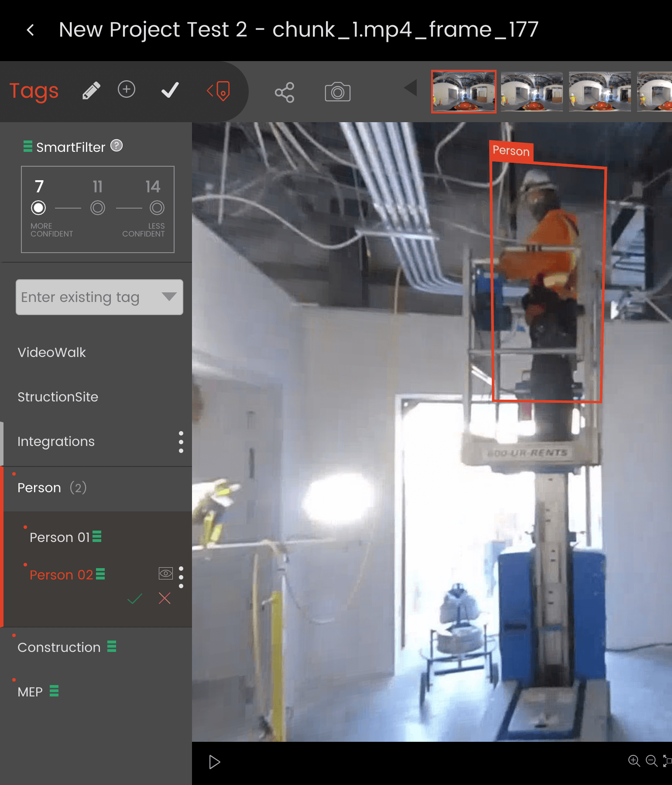
Task: Open SmartFilter help question mark
Action: [117, 145]
